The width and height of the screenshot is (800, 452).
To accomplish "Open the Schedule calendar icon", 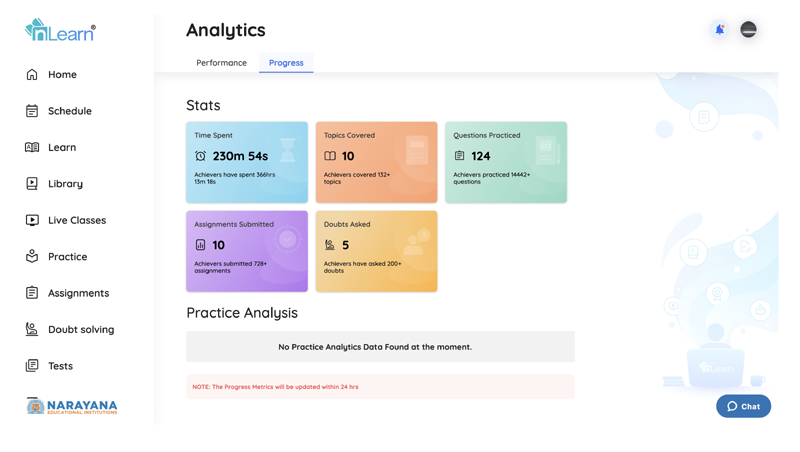I will point(32,111).
